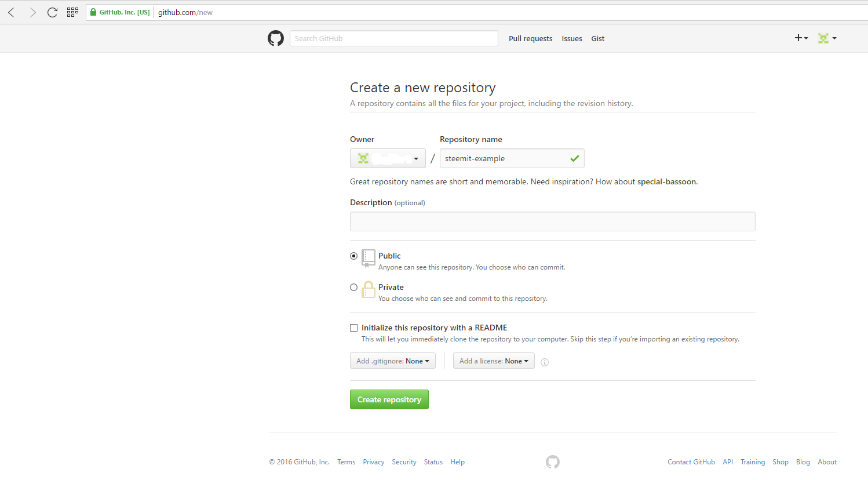Open the browser apps grid icon
The width and height of the screenshot is (868, 480).
click(x=72, y=12)
